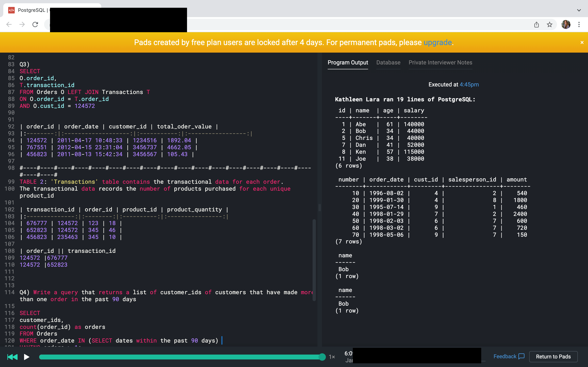
Task: Click the rewind to start icon
Action: click(x=12, y=357)
